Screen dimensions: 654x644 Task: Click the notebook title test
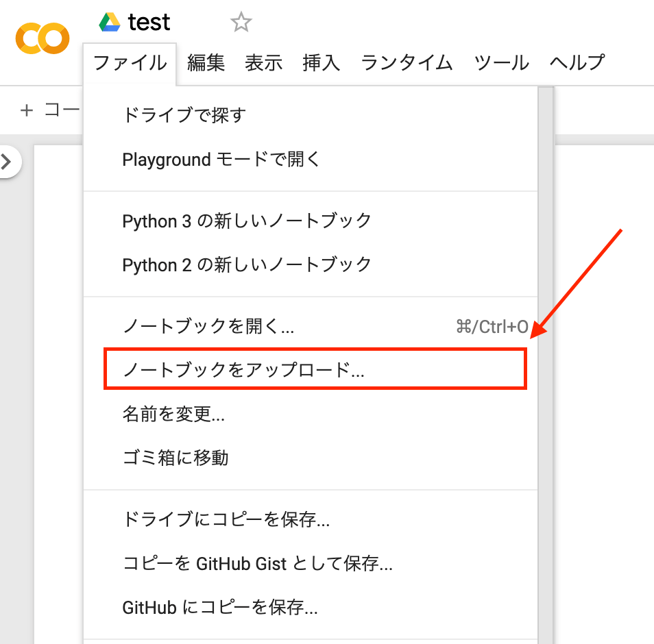pos(149,22)
